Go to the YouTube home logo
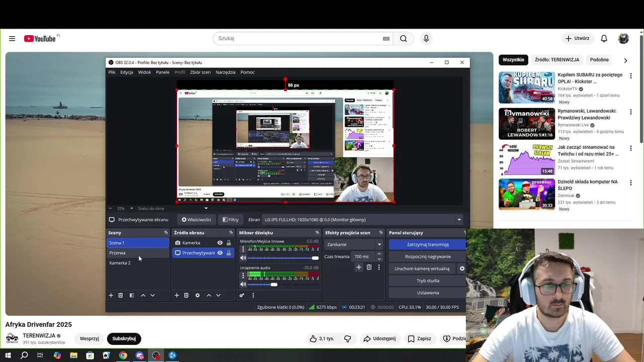The width and height of the screenshot is (644, 362). point(40,39)
